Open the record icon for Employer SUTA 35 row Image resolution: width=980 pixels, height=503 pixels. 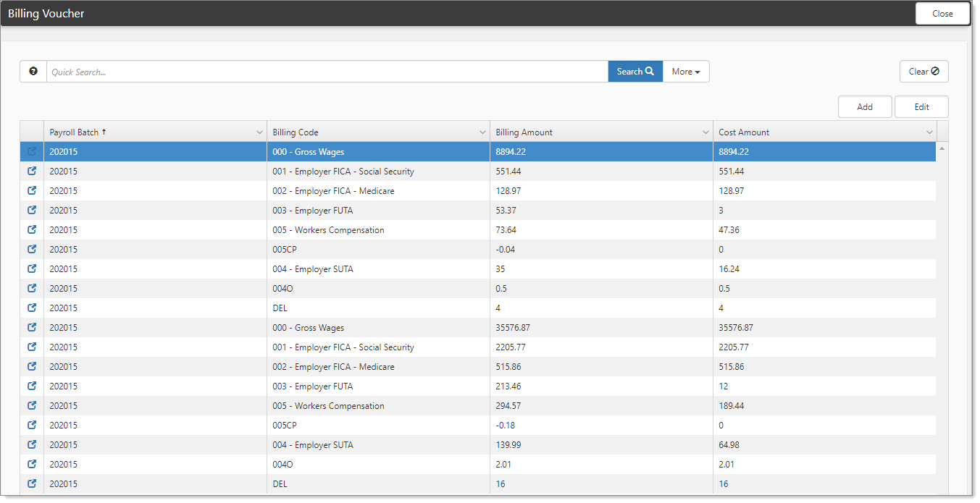[32, 269]
